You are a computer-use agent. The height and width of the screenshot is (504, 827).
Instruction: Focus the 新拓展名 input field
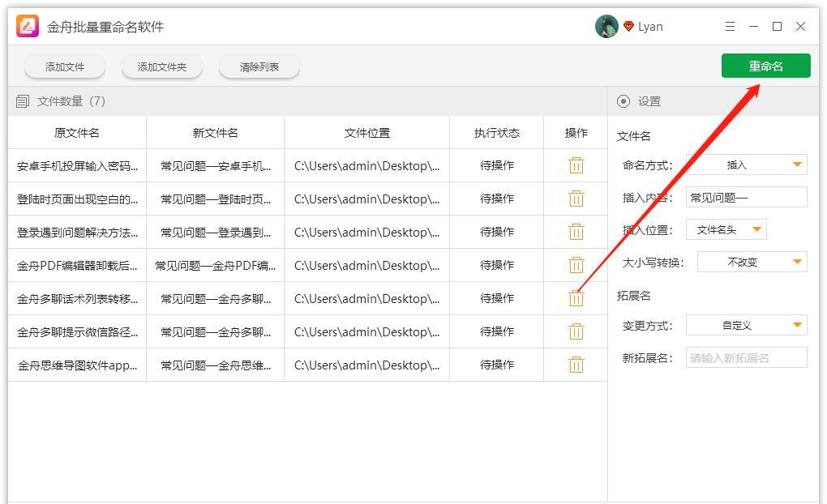pos(746,357)
